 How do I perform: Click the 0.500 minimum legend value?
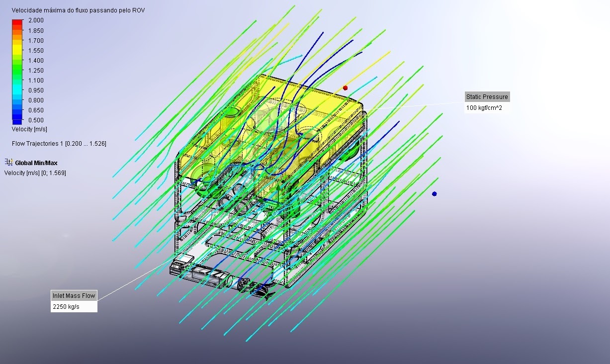36,120
